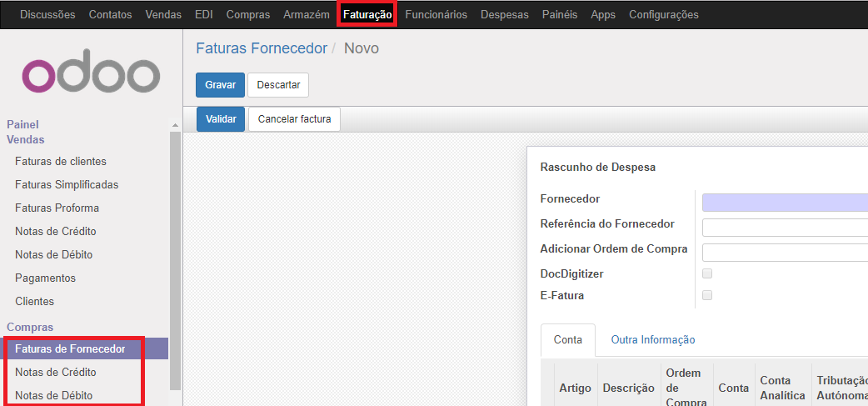Open Adicionar Ordem de Compra dropdown
868x406 pixels.
tap(784, 252)
